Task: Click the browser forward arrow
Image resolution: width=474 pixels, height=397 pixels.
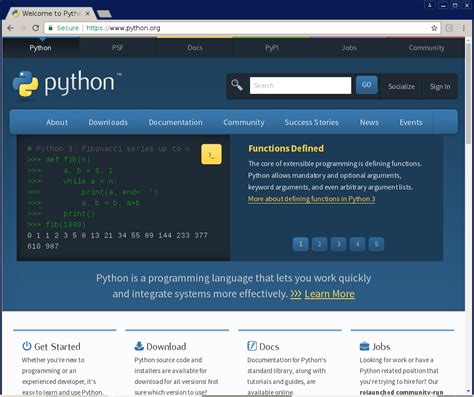Action: click(23, 28)
